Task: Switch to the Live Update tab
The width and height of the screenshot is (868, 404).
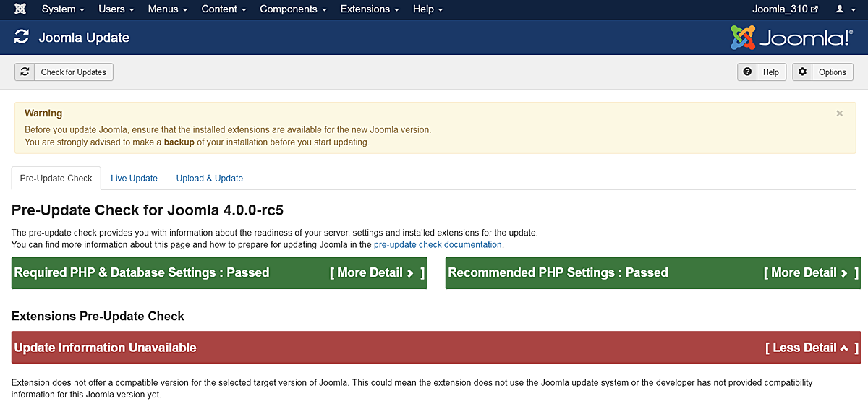Action: point(134,179)
